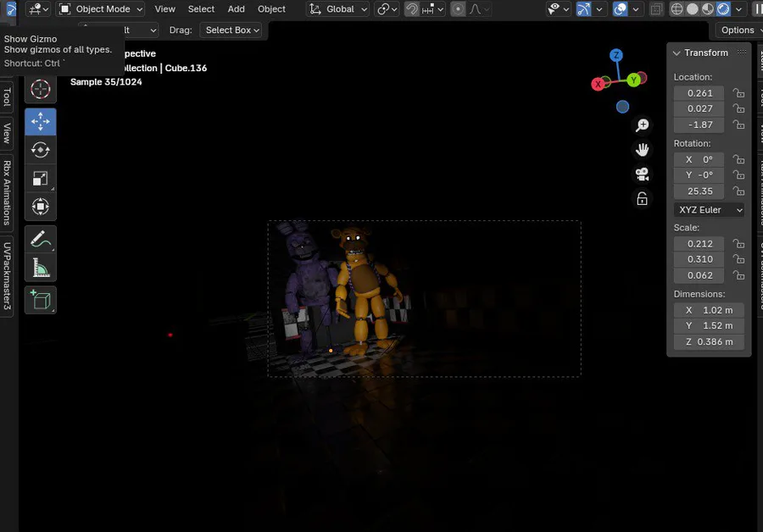This screenshot has height=532, width=763.
Task: Click the red X axis gizmo ball
Action: [x=598, y=84]
